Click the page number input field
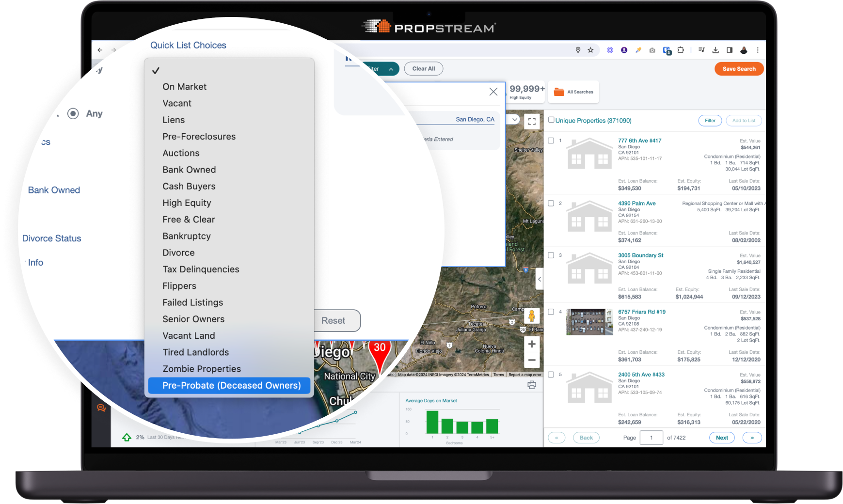The width and height of the screenshot is (843, 504). click(x=651, y=438)
